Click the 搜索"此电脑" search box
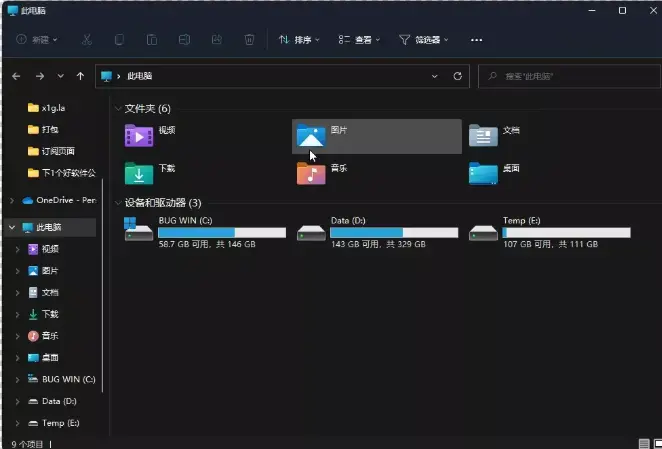The width and height of the screenshot is (662, 449). tap(570, 76)
